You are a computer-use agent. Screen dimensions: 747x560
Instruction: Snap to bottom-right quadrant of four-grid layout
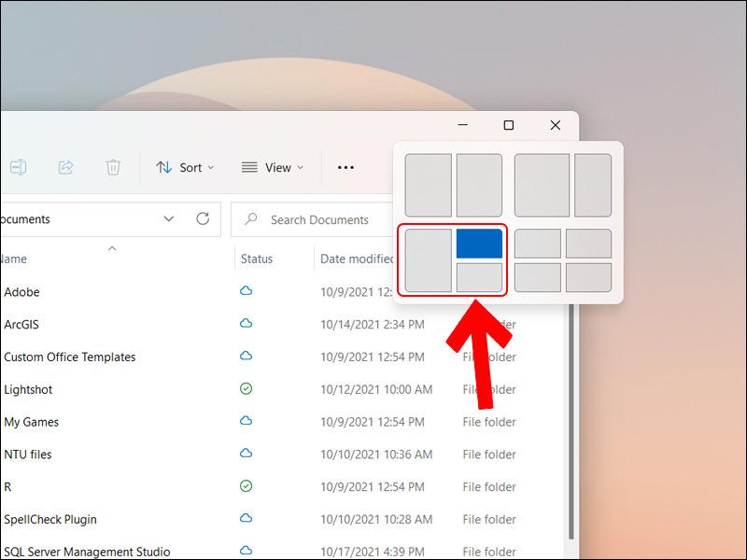pos(588,277)
